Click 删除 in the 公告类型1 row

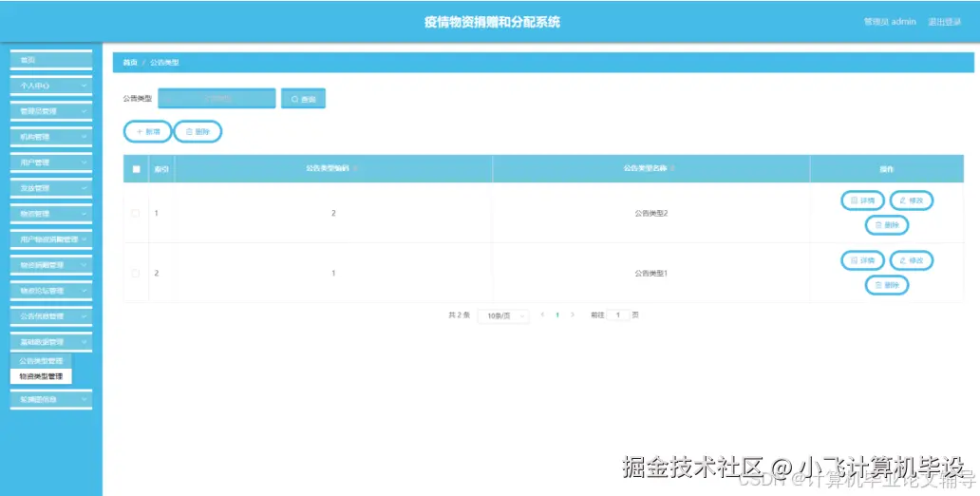tap(886, 285)
